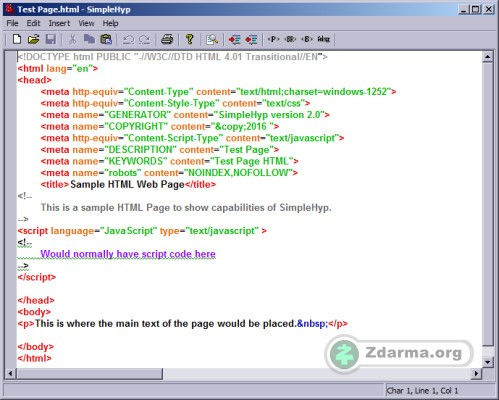Click the SimpleHyp app icon in title bar
This screenshot has height=400, width=499.
point(10,8)
